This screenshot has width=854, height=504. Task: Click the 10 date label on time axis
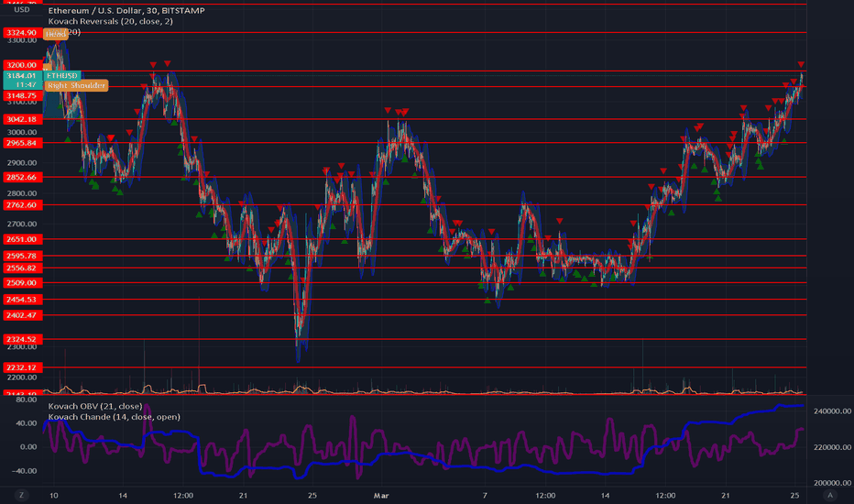click(53, 495)
